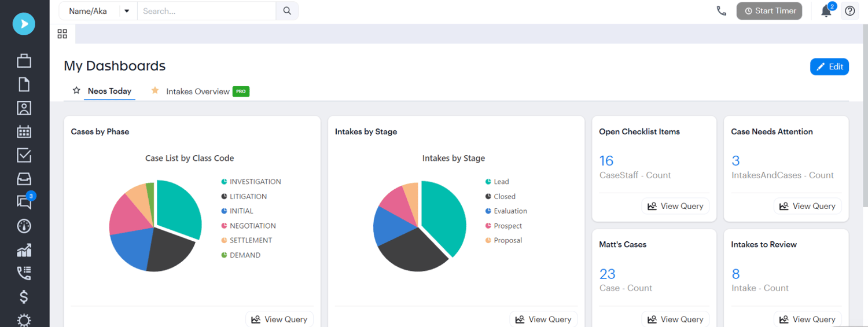This screenshot has height=327, width=868.
Task: Click View Query under Cases by Phase
Action: 279,319
